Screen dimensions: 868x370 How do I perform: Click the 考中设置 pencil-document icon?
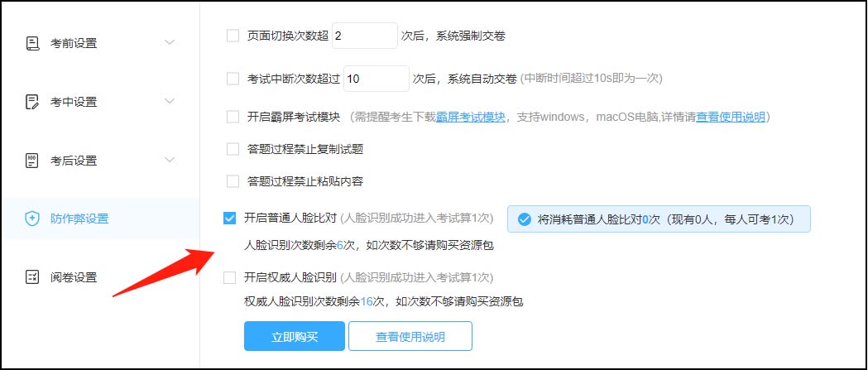click(32, 102)
